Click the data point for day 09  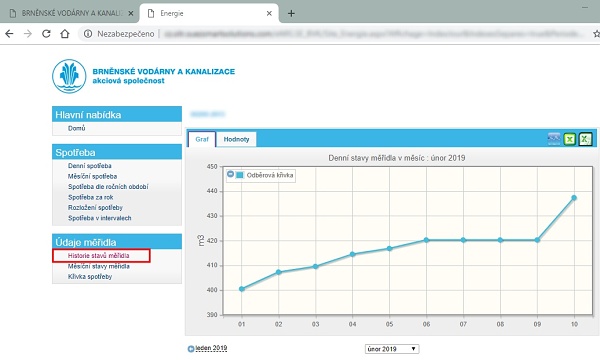(537, 240)
